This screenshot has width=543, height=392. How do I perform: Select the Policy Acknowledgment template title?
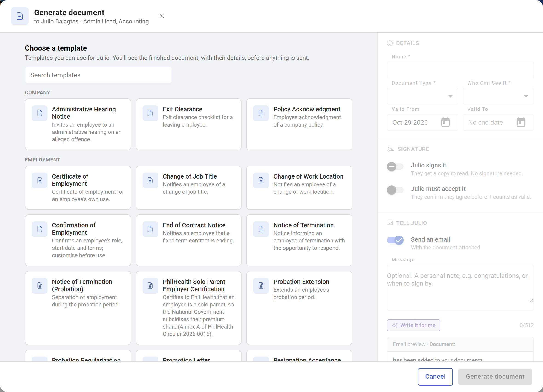307,109
